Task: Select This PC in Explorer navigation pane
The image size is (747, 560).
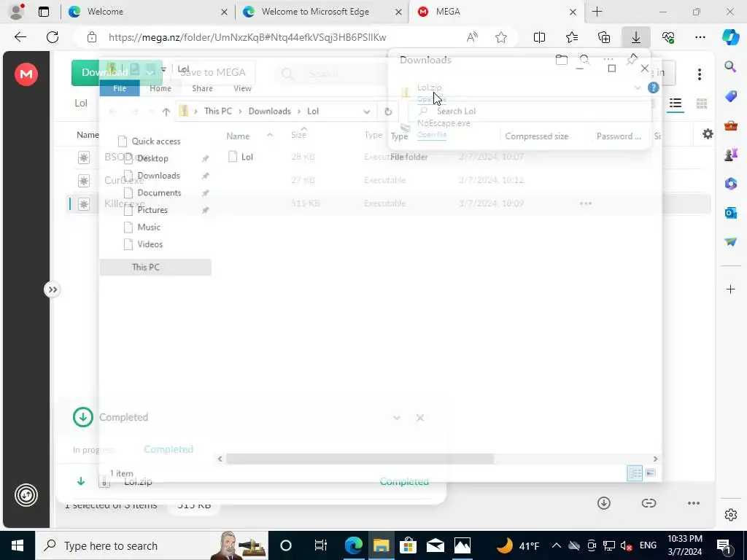Action: click(x=155, y=267)
